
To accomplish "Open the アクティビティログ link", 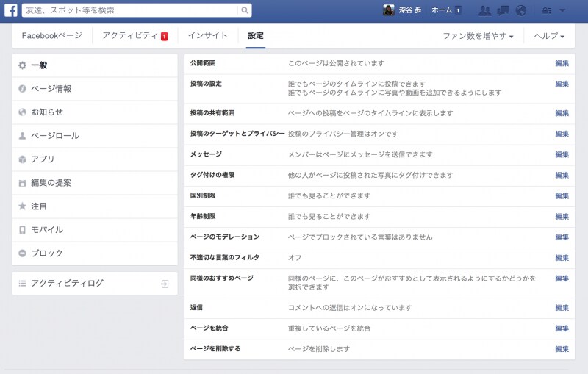I will click(x=95, y=284).
